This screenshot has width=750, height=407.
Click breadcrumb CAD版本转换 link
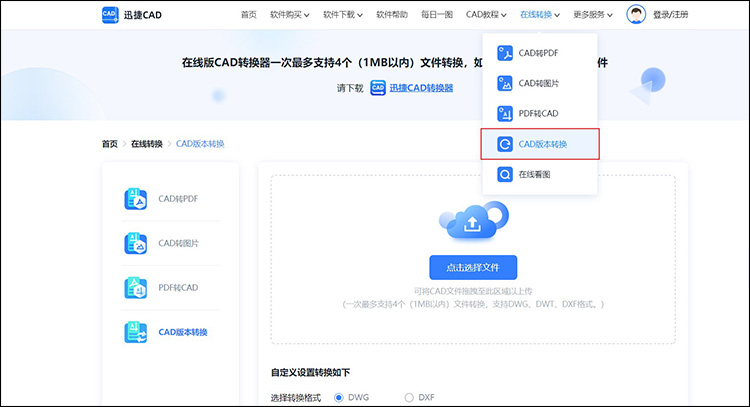(x=200, y=144)
